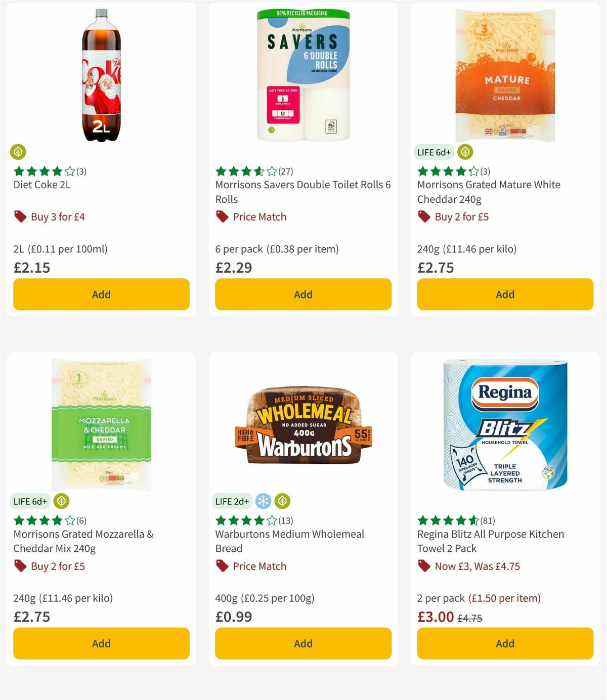Click the price tag icon beside 'Now £3, Was £4.75'

pyautogui.click(x=424, y=566)
